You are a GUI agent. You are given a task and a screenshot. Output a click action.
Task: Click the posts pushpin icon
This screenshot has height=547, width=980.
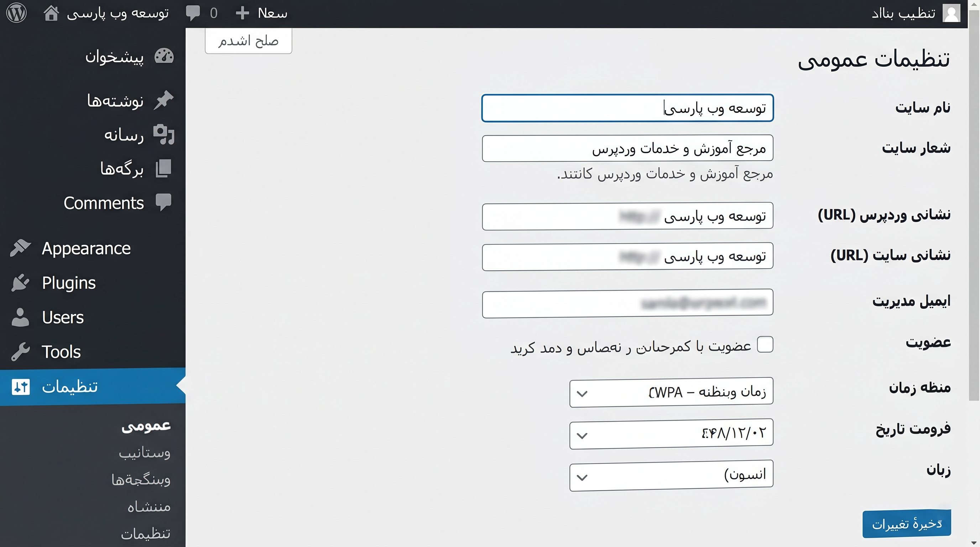point(163,100)
